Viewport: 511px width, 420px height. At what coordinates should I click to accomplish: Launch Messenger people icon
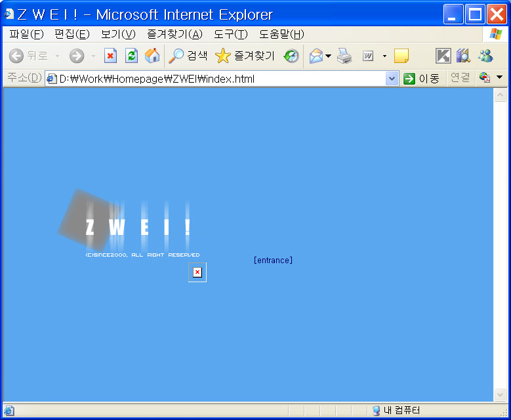pos(485,56)
